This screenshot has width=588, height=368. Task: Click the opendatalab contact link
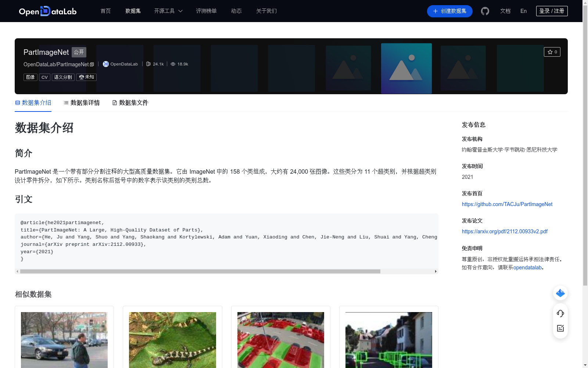(528, 268)
